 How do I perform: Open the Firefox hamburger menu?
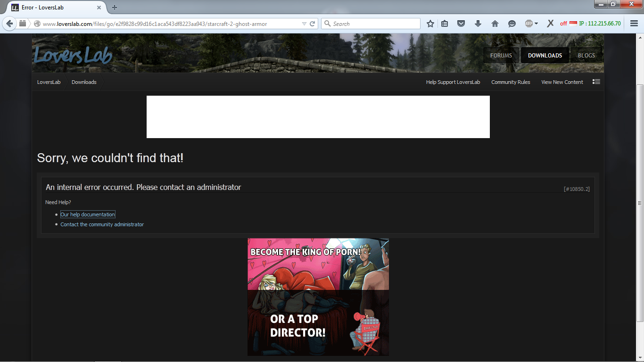[634, 24]
